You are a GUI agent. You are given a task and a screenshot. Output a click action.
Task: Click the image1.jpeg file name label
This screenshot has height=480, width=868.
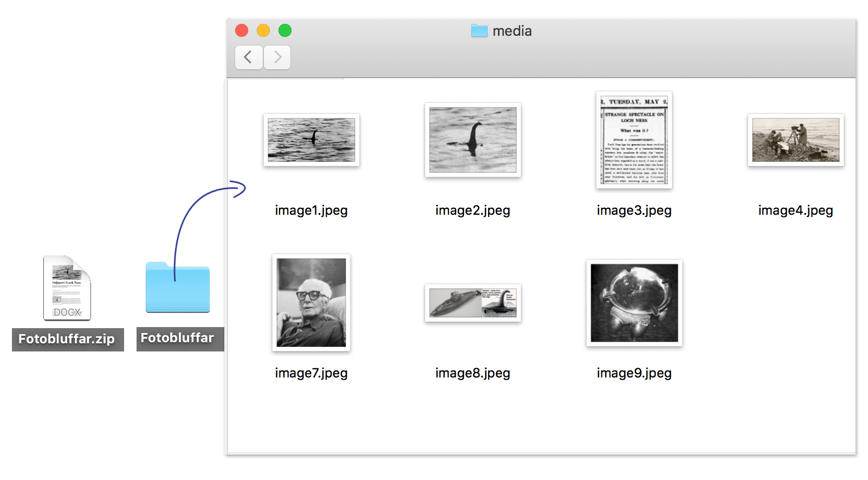(311, 210)
